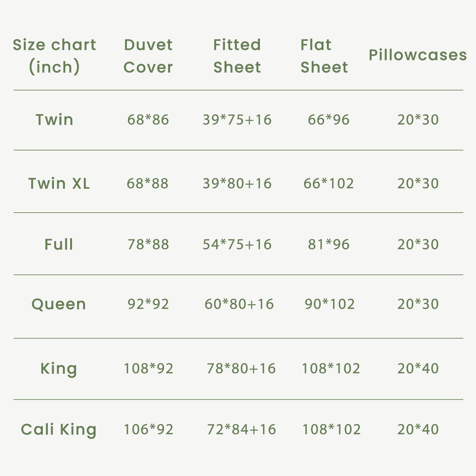This screenshot has height=476, width=476.
Task: Click the Full flat sheet size 81*96
Action: [x=328, y=244]
